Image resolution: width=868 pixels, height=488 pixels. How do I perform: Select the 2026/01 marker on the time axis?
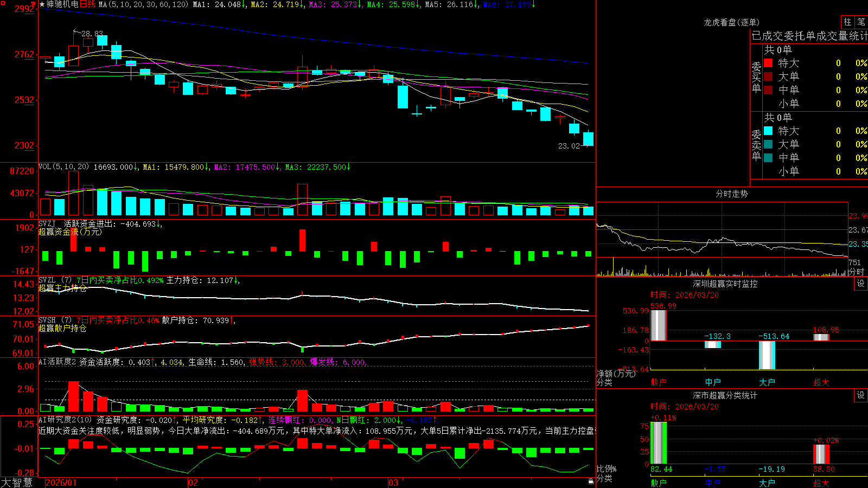tap(61, 483)
